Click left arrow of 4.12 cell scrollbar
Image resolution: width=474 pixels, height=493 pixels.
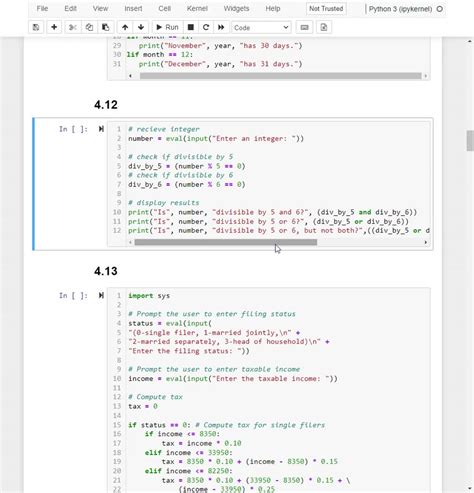click(130, 242)
